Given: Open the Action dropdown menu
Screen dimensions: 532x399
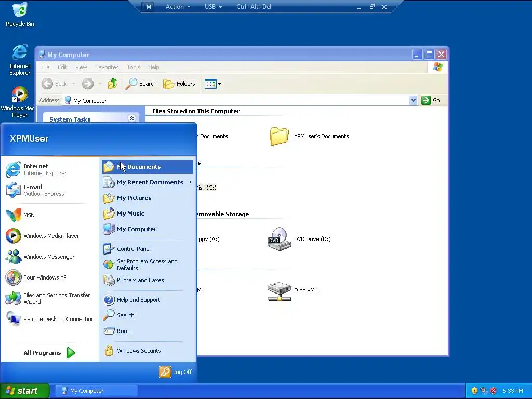Looking at the screenshot, I should coord(178,7).
